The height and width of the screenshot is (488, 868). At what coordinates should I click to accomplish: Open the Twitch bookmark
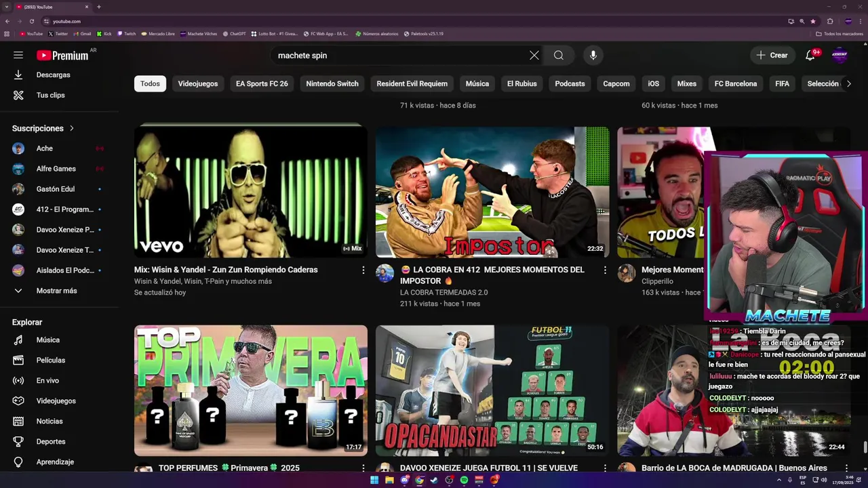tap(126, 33)
